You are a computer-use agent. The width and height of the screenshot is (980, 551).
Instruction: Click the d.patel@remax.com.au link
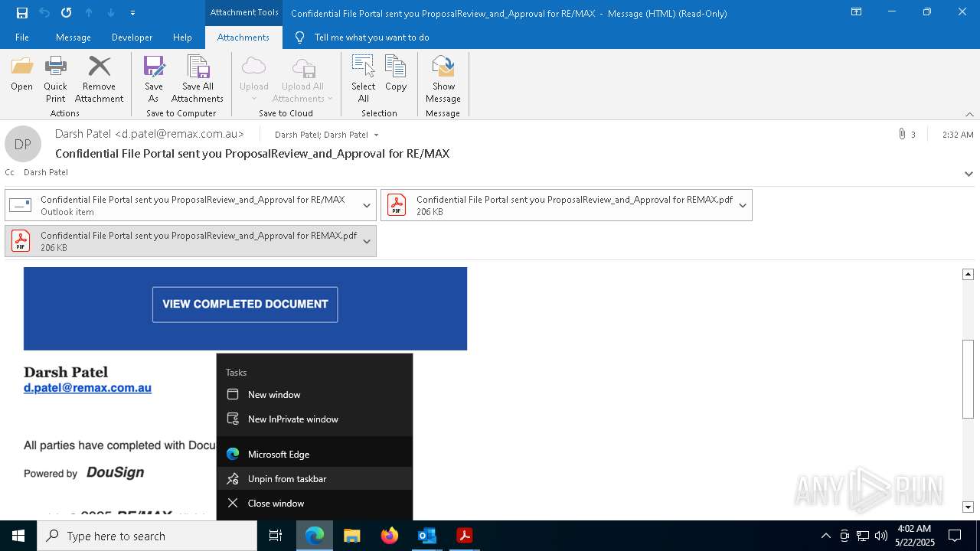point(87,388)
